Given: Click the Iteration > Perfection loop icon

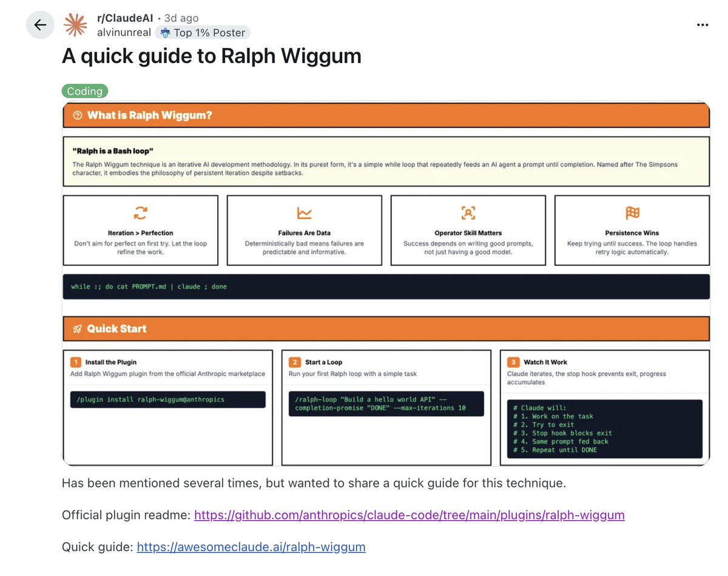Looking at the screenshot, I should click(x=141, y=213).
